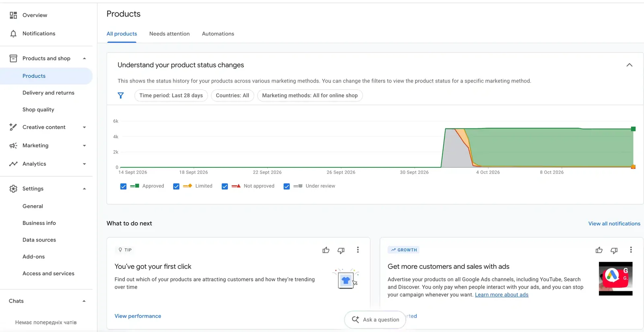Image resolution: width=644 pixels, height=332 pixels.
Task: Click the Google Ads thumbnail image
Action: tap(616, 278)
